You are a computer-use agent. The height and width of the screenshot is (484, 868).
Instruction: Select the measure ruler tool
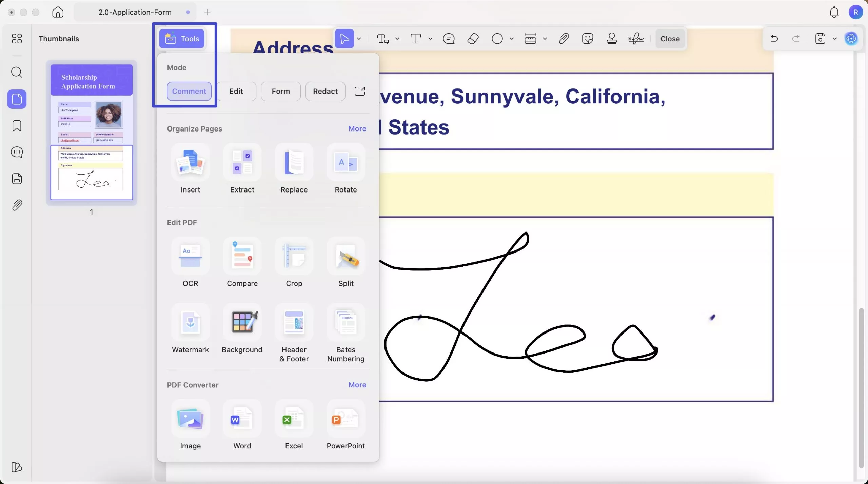point(530,39)
